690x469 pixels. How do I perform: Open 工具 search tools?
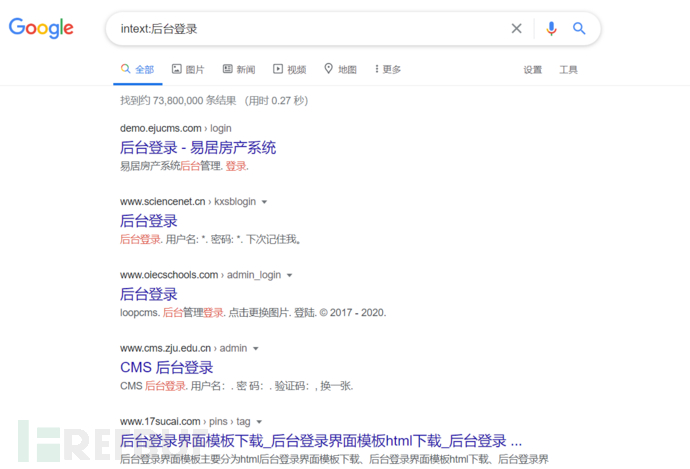click(568, 70)
